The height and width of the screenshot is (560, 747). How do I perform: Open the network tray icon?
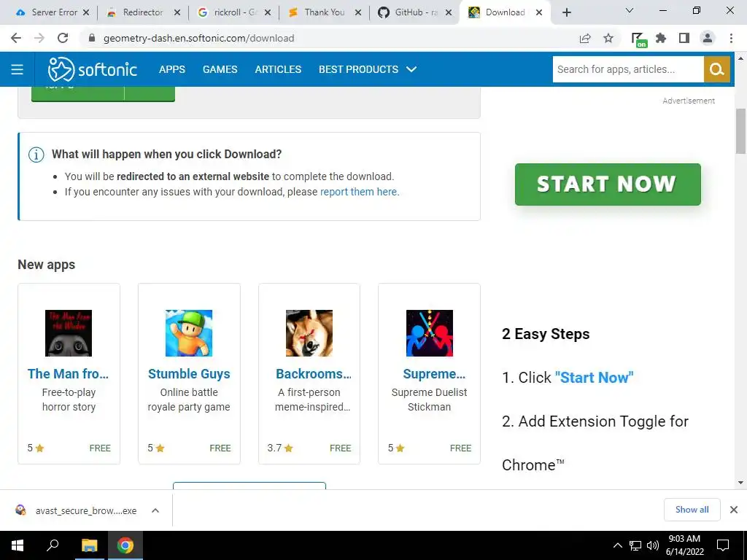point(635,545)
